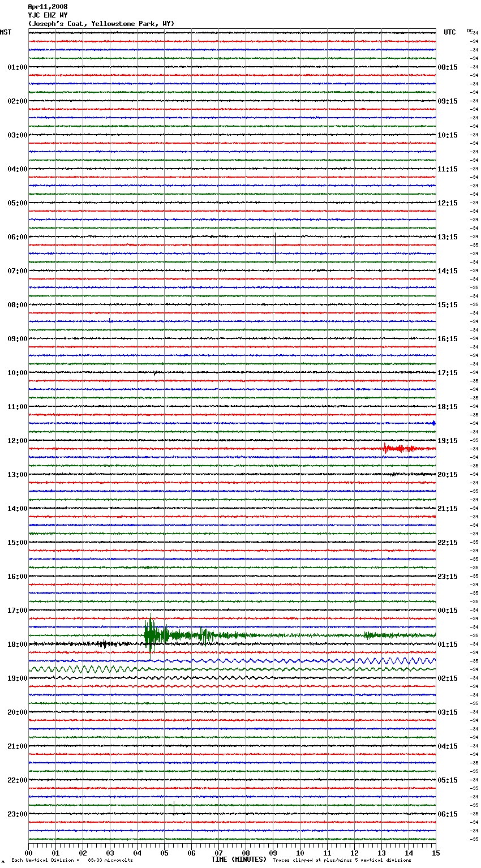This screenshot has height=868, width=481.
Task: Click the 00:15 UTC row label
Action: [448, 611]
